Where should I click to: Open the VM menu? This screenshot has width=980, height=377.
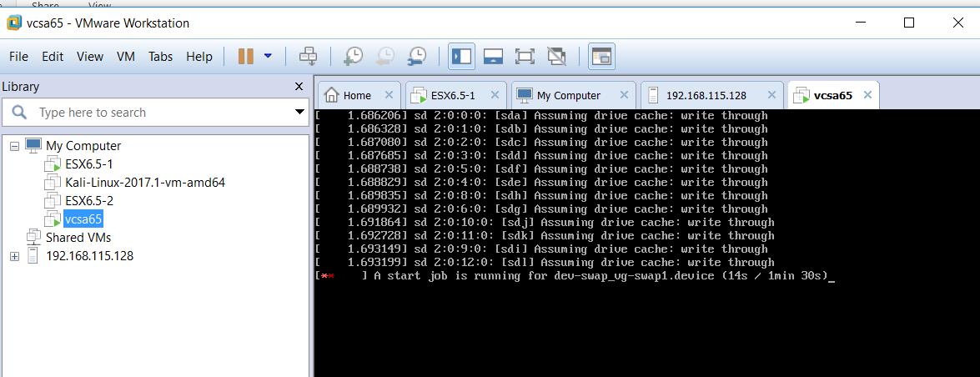[126, 56]
